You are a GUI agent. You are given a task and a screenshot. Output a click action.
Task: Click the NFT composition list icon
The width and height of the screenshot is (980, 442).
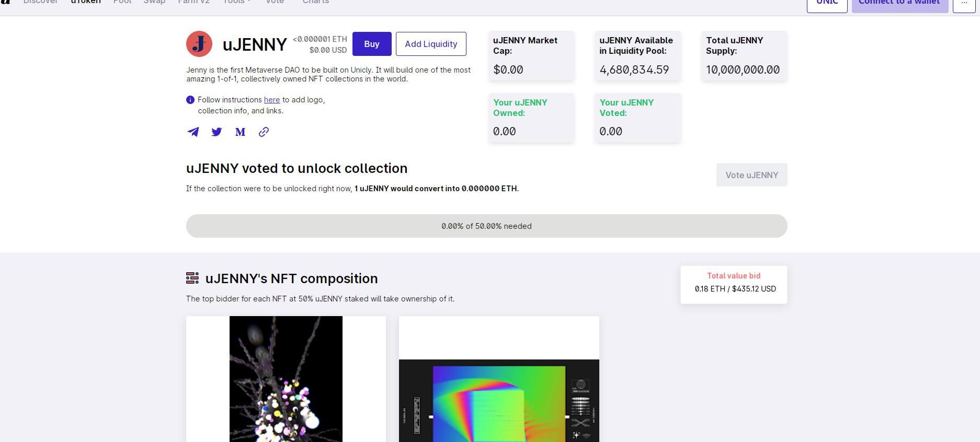(x=192, y=278)
